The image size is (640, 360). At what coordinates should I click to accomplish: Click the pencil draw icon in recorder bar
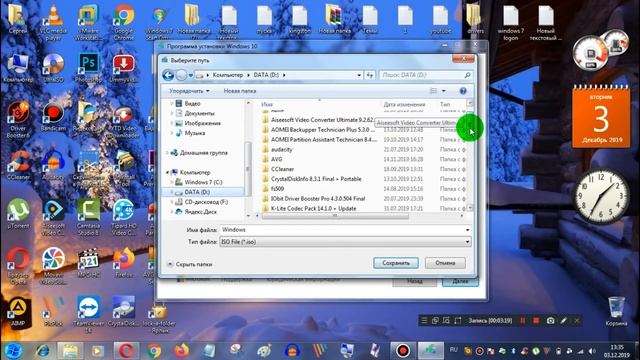click(x=563, y=321)
